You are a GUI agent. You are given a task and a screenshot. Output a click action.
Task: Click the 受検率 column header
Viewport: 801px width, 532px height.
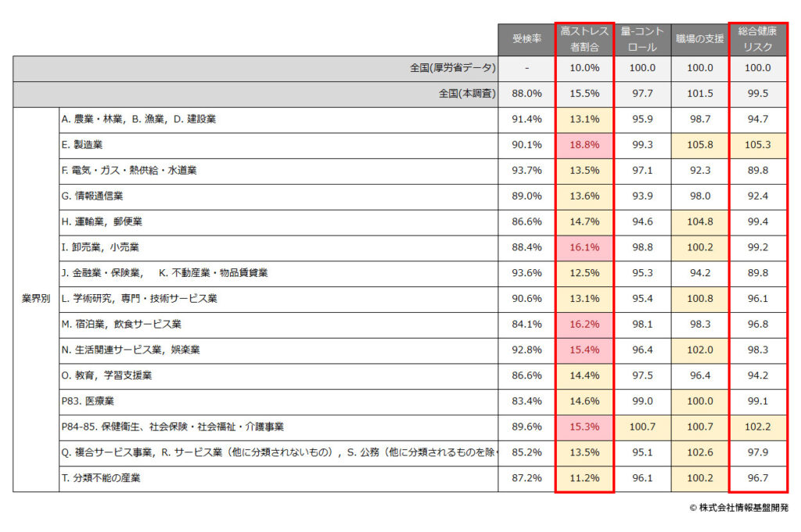[526, 39]
